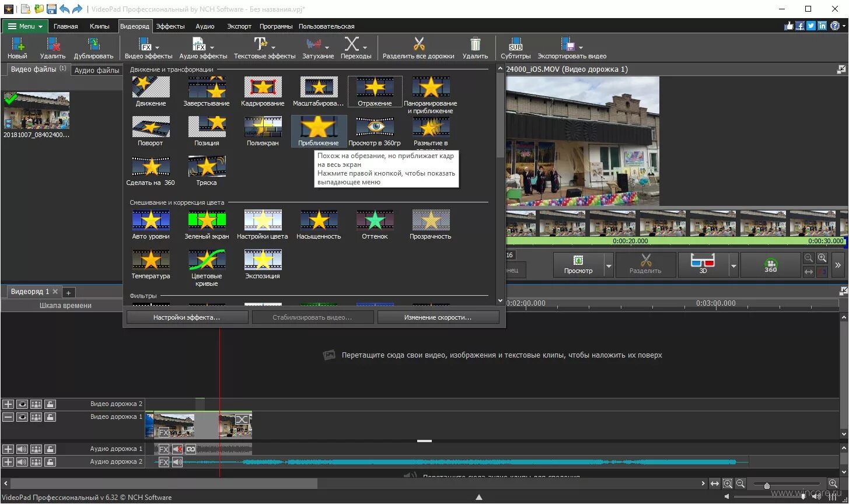Expand the Аудио эффекты dropdown arrow
849x504 pixels.
[x=212, y=47]
